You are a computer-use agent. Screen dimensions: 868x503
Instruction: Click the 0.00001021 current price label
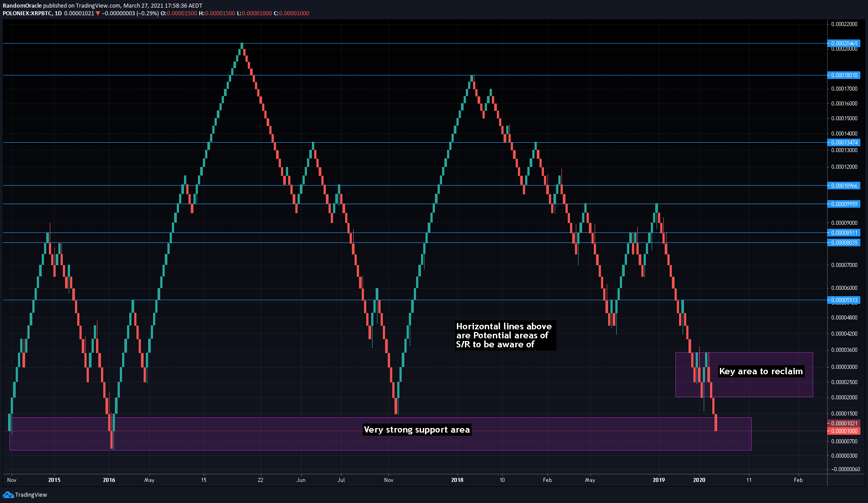[844, 424]
